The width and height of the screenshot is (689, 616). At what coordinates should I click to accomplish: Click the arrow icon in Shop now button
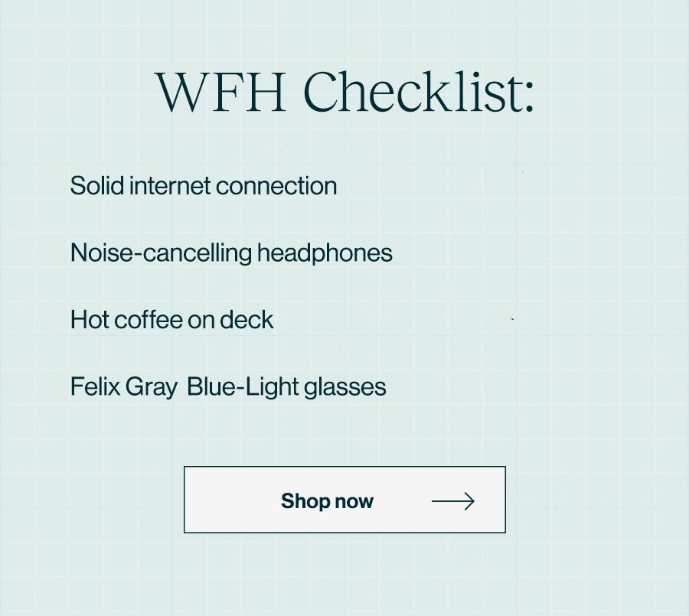tap(453, 501)
